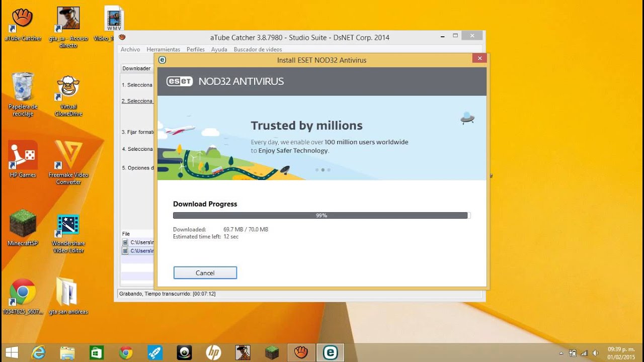The width and height of the screenshot is (644, 362).
Task: Click the 12 sec estimated time value
Action: (231, 236)
